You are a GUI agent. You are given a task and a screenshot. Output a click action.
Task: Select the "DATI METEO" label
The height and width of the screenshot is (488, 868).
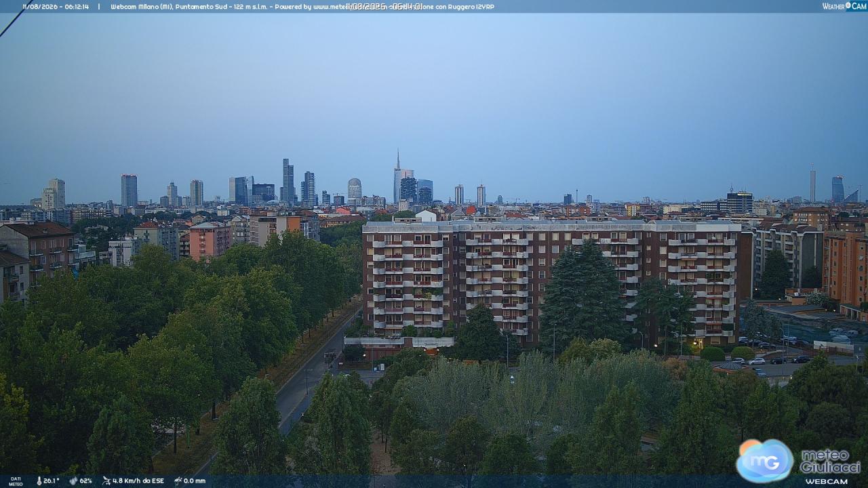[16, 481]
